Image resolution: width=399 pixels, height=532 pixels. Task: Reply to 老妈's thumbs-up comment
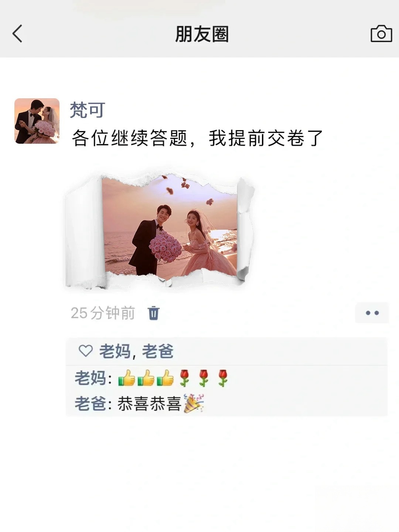coord(226,378)
